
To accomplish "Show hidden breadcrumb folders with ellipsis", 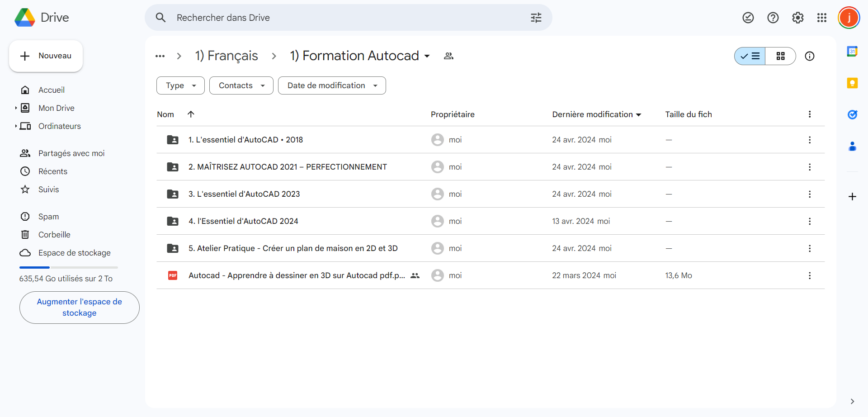I will (x=160, y=56).
